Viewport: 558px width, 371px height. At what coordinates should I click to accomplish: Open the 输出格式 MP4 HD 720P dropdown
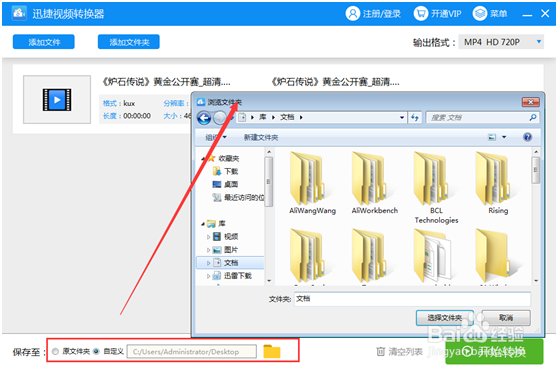coord(501,42)
